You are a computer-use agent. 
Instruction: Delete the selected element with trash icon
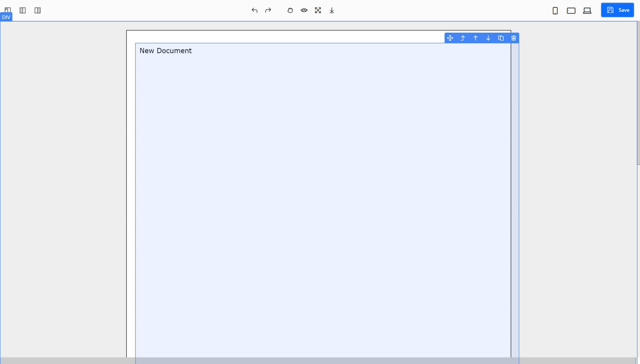coord(514,38)
